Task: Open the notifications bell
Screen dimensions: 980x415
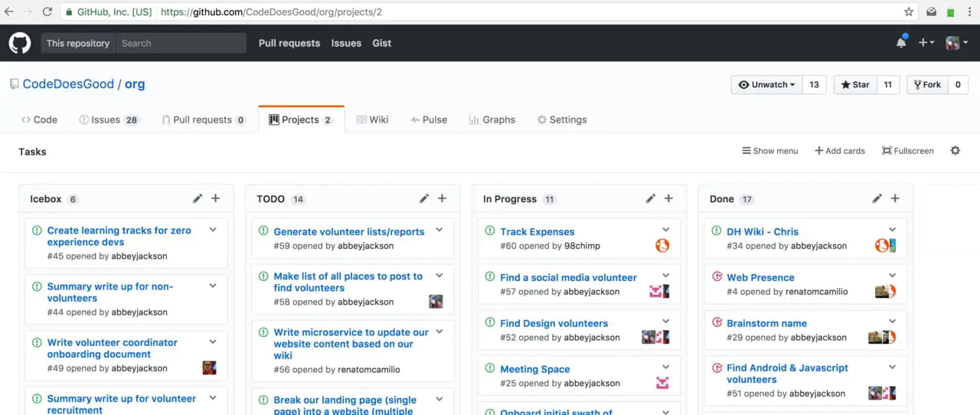Action: [x=901, y=43]
